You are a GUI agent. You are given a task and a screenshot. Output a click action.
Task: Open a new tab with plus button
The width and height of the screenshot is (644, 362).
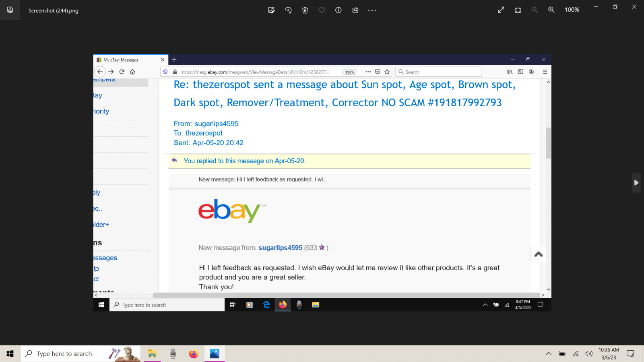[174, 60]
